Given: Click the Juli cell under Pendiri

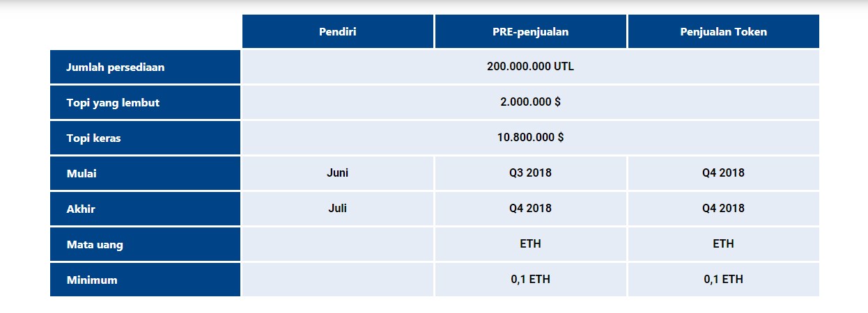Looking at the screenshot, I should pyautogui.click(x=338, y=209).
